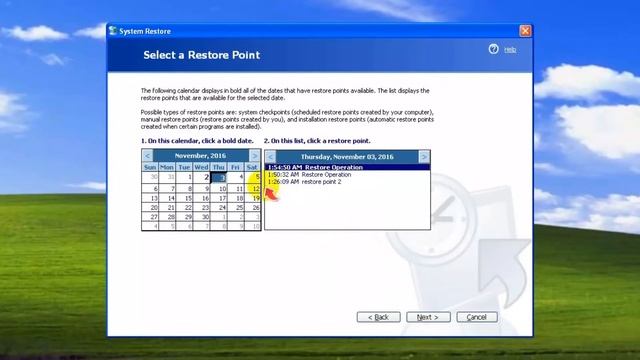Viewport: 640px width, 360px height.
Task: Show previous day's restore point list
Action: click(271, 157)
